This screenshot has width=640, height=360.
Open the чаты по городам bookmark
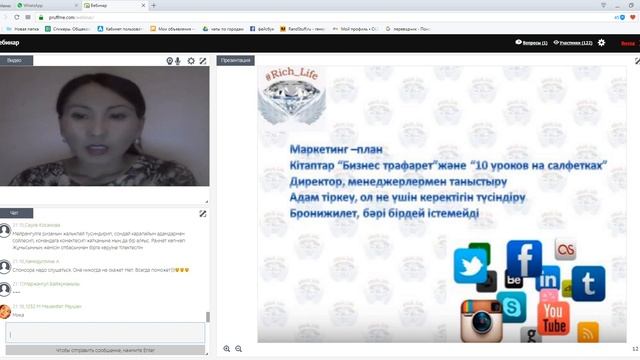(x=223, y=29)
